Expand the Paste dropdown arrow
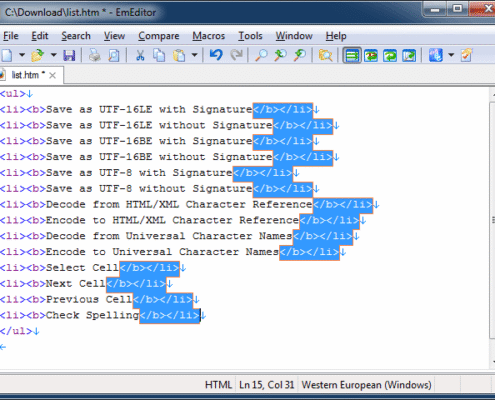 [x=194, y=55]
